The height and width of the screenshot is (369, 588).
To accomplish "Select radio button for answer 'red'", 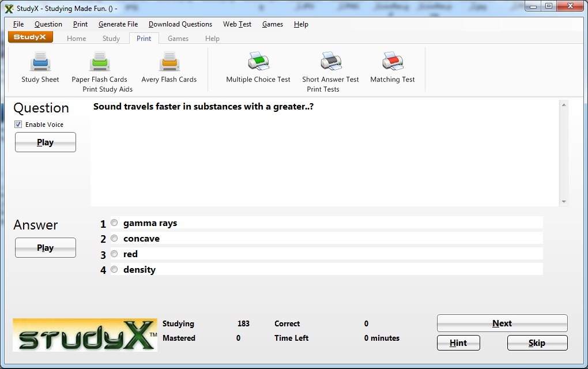I will (x=114, y=254).
